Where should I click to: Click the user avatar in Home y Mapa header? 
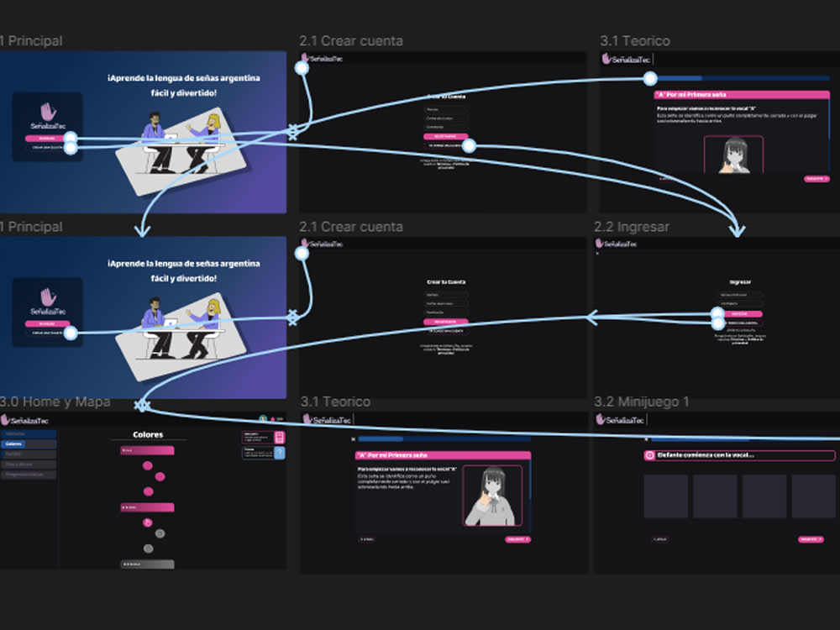click(x=262, y=418)
